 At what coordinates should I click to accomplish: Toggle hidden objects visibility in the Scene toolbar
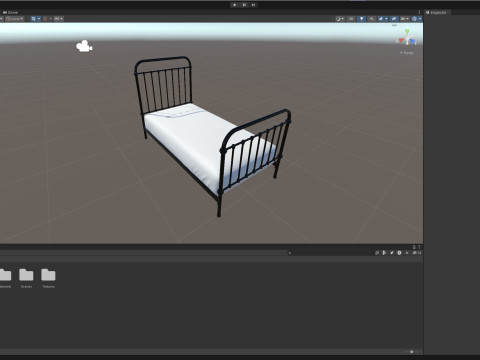(394, 19)
